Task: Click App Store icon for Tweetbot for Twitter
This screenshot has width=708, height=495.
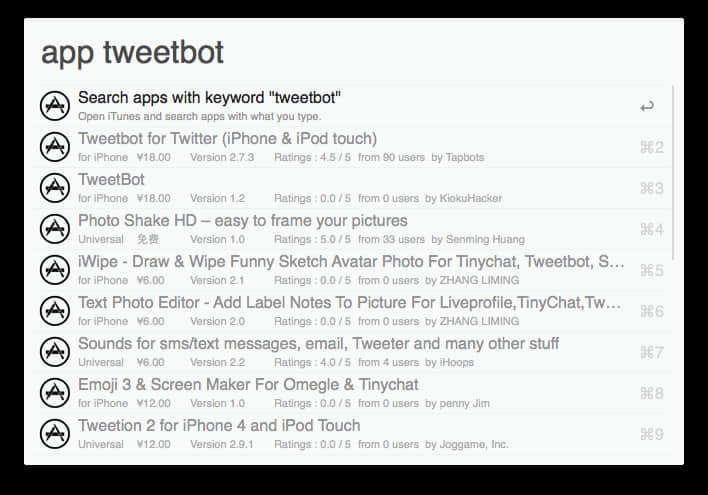Action: [55, 147]
